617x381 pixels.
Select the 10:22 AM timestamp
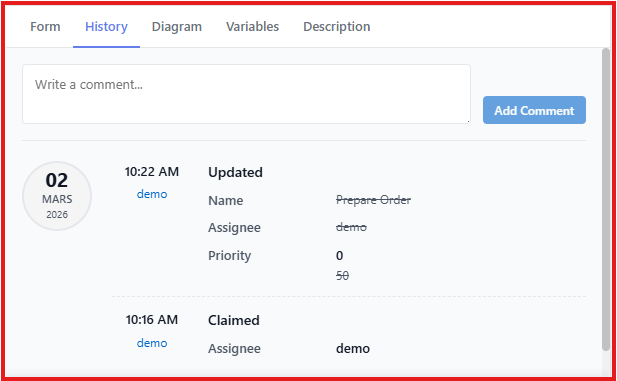click(x=152, y=172)
